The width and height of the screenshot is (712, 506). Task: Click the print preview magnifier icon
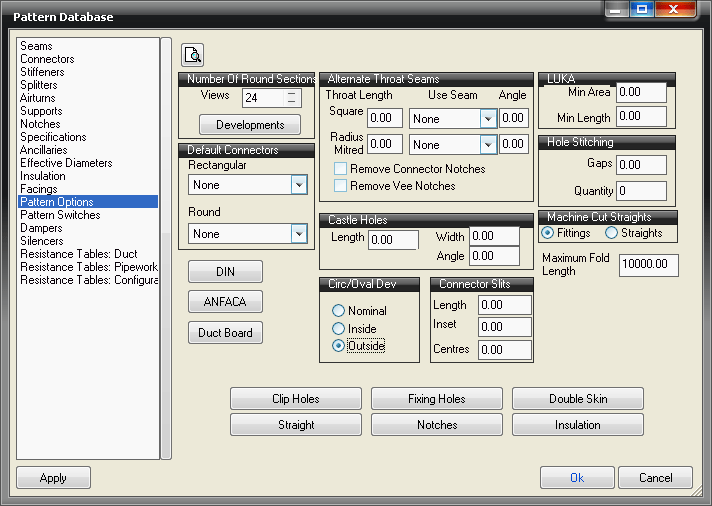(x=193, y=55)
